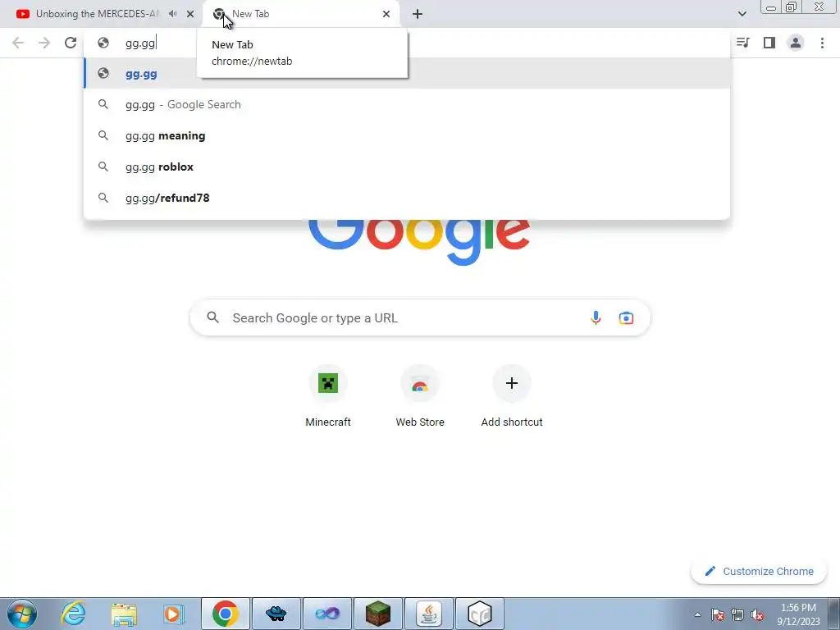Click the Google logo doodle
The width and height of the screenshot is (840, 630).
(x=419, y=243)
